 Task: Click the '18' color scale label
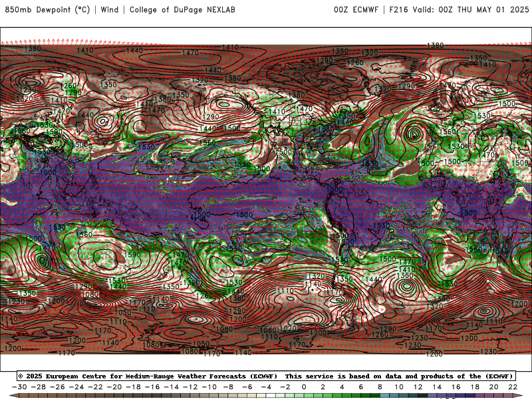click(475, 387)
